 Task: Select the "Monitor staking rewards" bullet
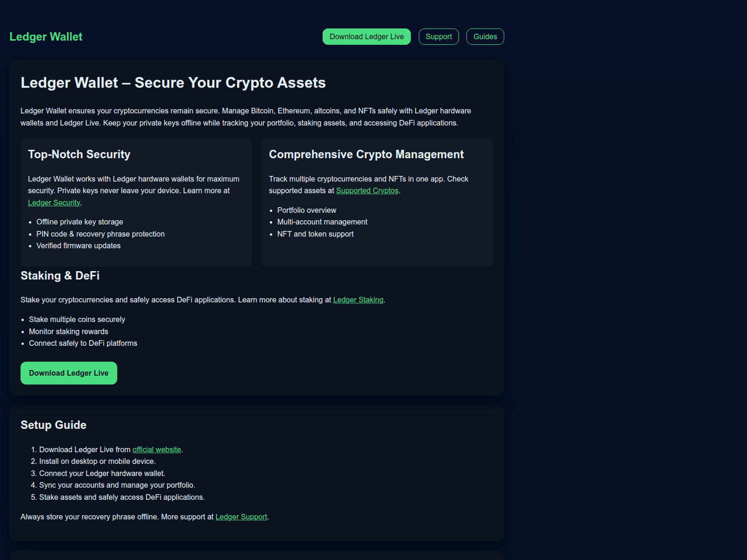click(x=68, y=331)
